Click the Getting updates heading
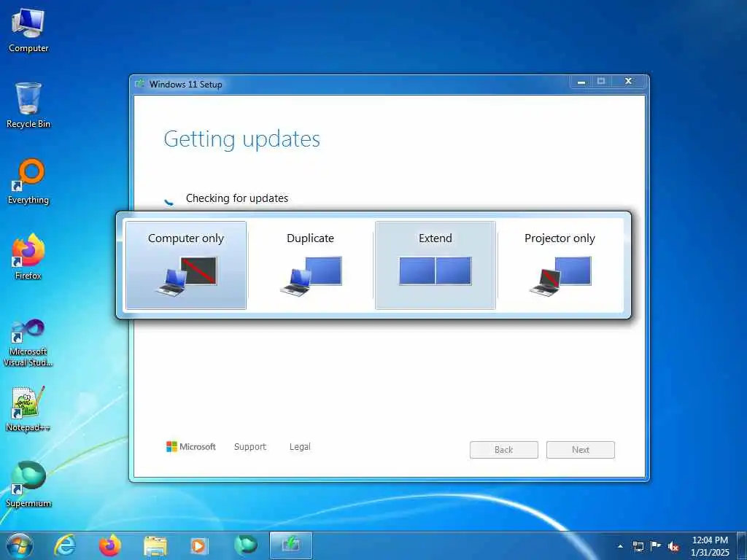 pyautogui.click(x=242, y=139)
